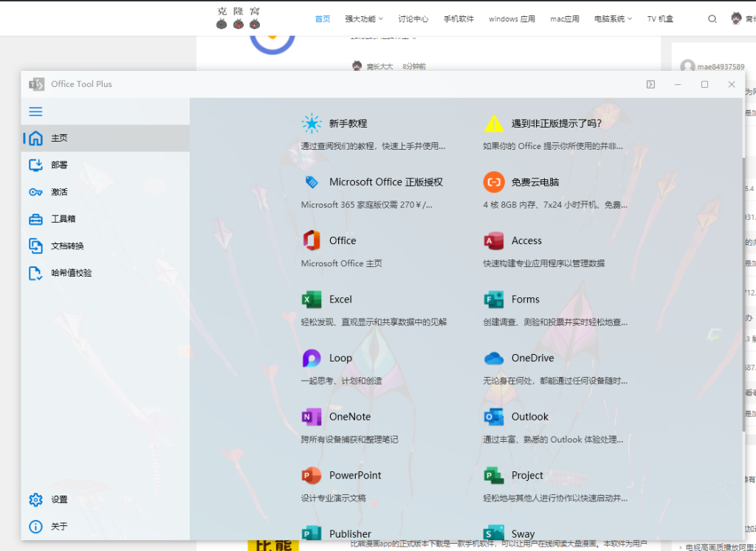The image size is (756, 551).
Task: Launch the Excel app icon
Action: click(312, 299)
